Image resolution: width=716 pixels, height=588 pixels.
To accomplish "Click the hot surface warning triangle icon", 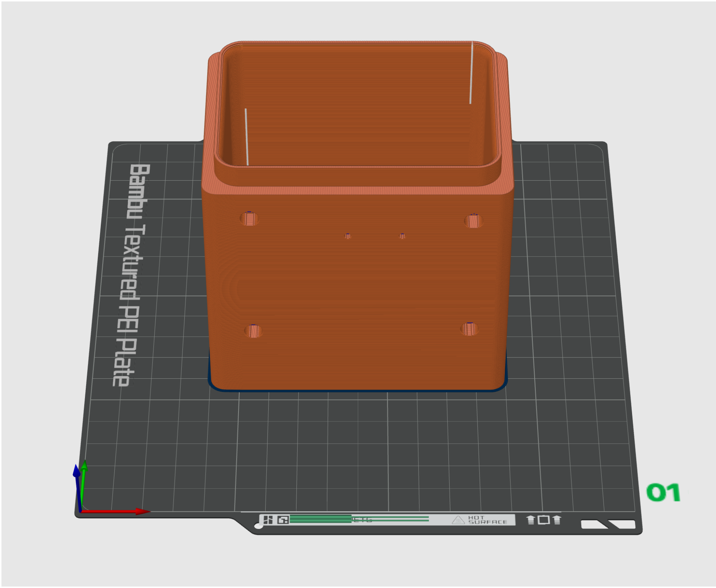I will pyautogui.click(x=458, y=520).
